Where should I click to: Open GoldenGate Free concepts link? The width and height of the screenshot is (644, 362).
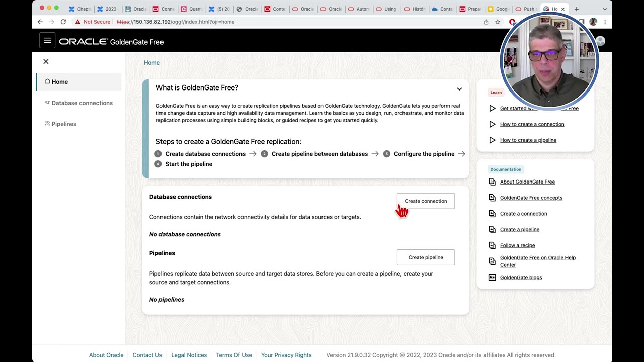pos(531,198)
